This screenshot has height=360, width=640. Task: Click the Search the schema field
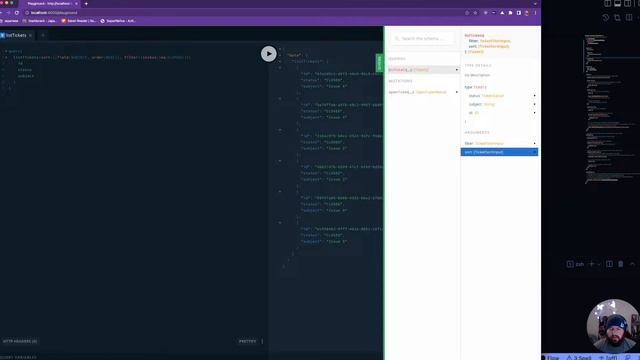click(422, 38)
